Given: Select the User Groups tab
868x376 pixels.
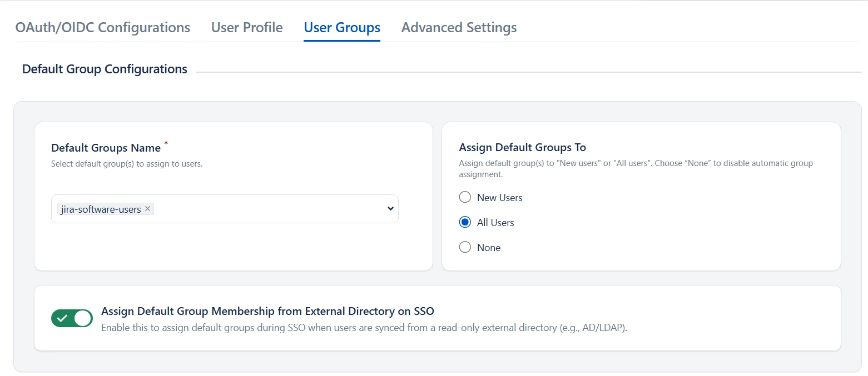Looking at the screenshot, I should pos(341,27).
